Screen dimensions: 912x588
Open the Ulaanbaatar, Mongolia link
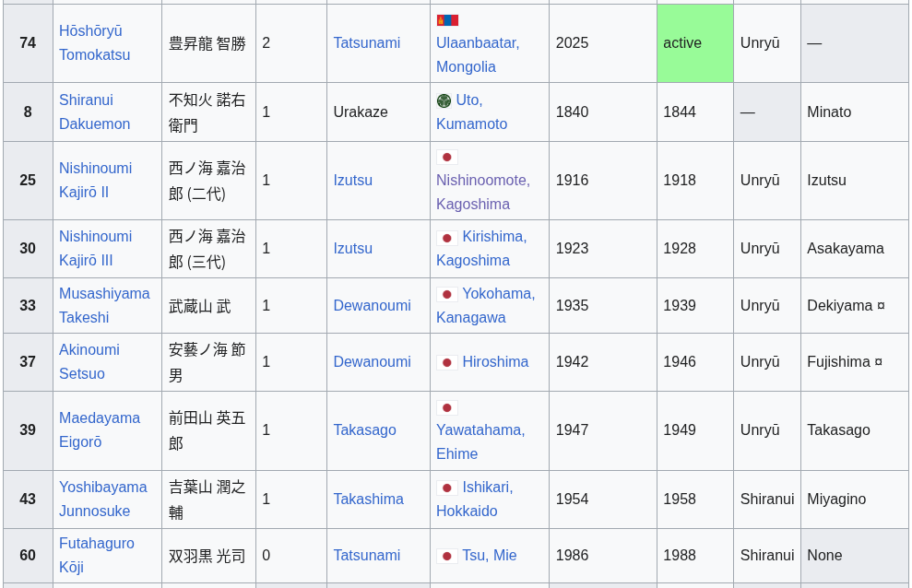coord(478,54)
